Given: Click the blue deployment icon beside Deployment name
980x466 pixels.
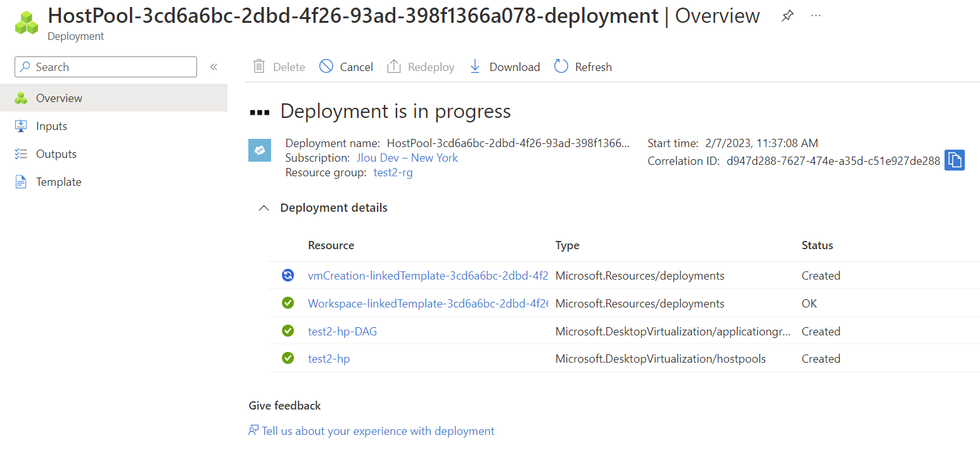Looking at the screenshot, I should pyautogui.click(x=260, y=150).
